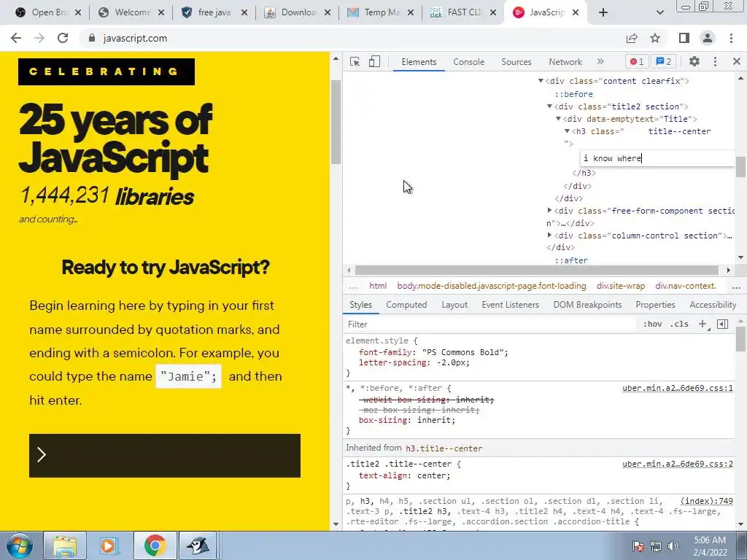
Task: Collapse the title2 section div node
Action: point(549,106)
